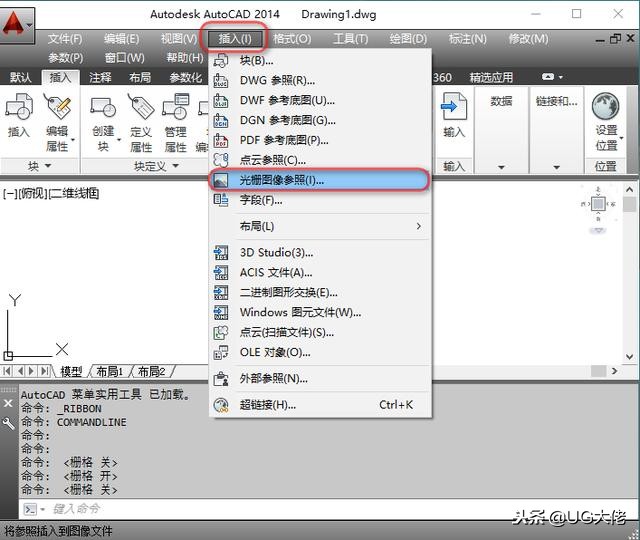
Task: Click the Set Location globe icon
Action: click(606, 106)
